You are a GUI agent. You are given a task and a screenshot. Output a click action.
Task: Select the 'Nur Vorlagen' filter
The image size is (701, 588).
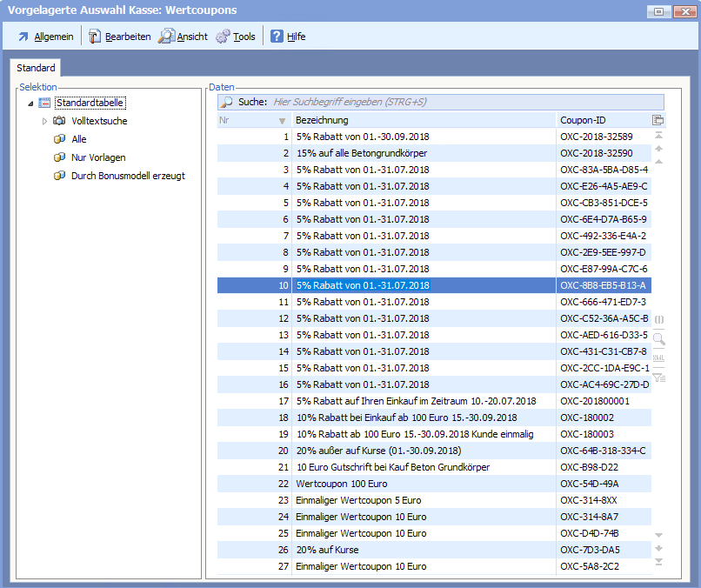pos(97,157)
